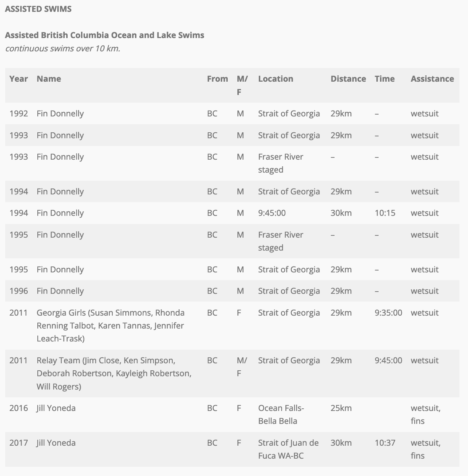Click the Ocean Falls-Bella Bella location cell
The height and width of the screenshot is (476, 468).
(x=281, y=414)
